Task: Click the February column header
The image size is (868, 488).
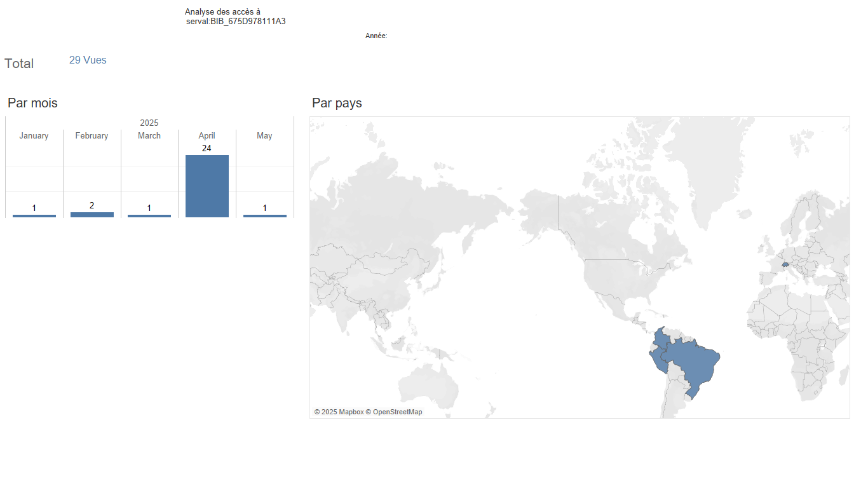Action: pos(92,135)
